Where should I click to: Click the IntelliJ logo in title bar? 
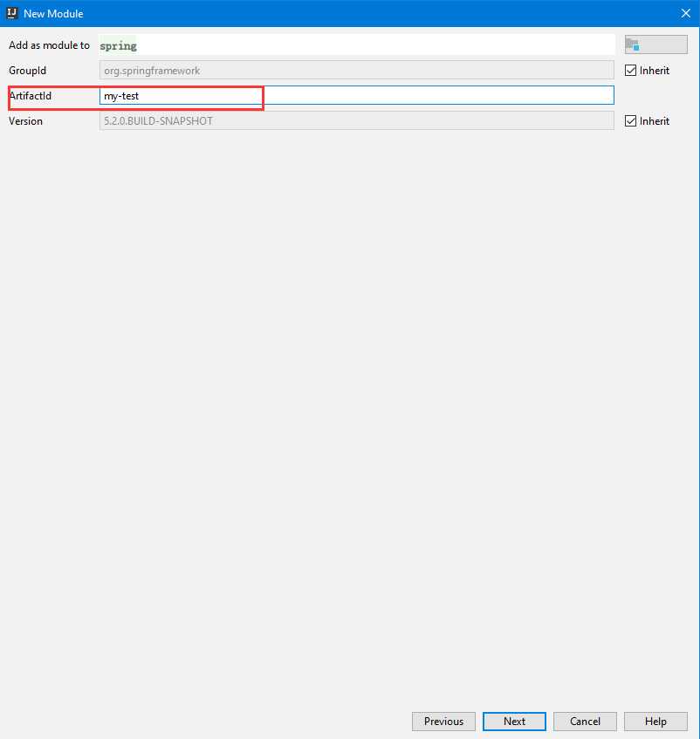pos(12,13)
